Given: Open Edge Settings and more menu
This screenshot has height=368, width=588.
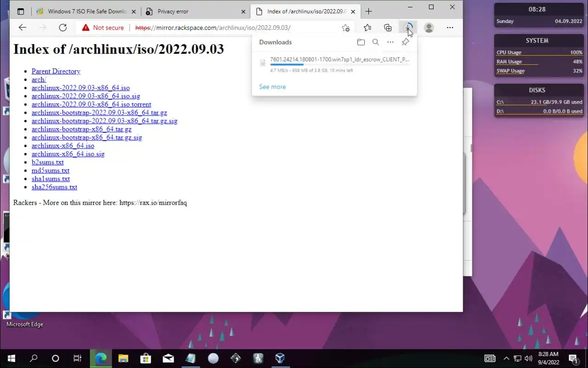Looking at the screenshot, I should 450,28.
